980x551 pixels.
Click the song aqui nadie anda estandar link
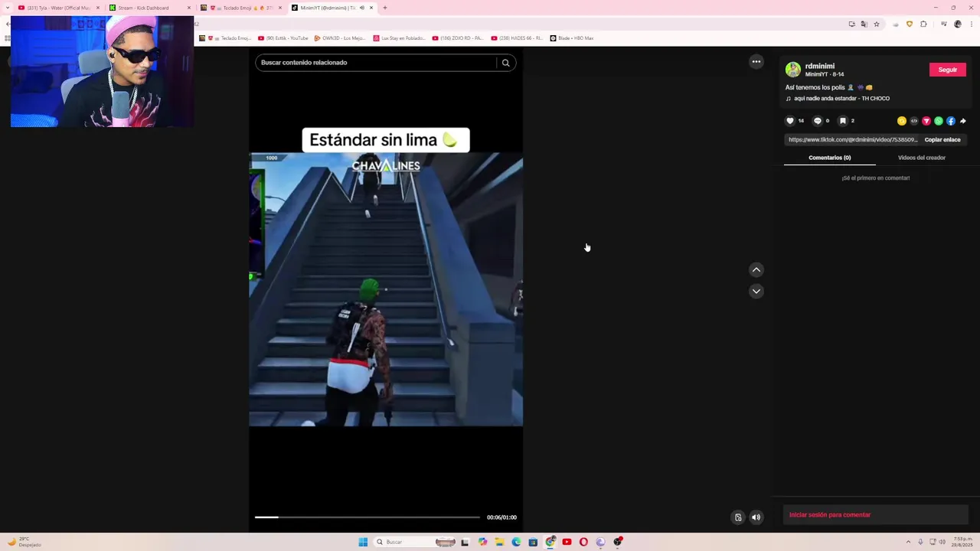(841, 99)
